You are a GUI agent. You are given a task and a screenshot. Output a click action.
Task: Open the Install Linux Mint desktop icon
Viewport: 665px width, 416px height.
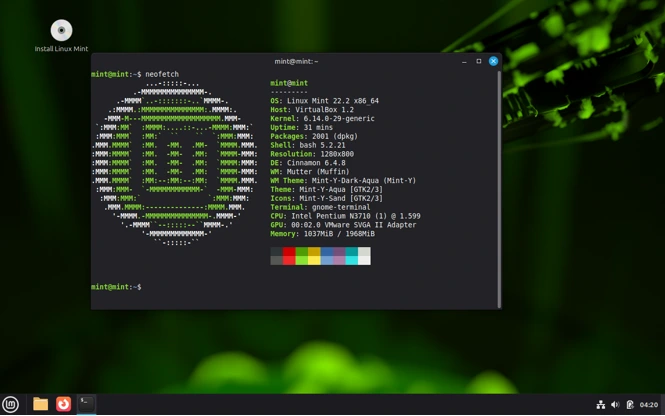[61, 35]
